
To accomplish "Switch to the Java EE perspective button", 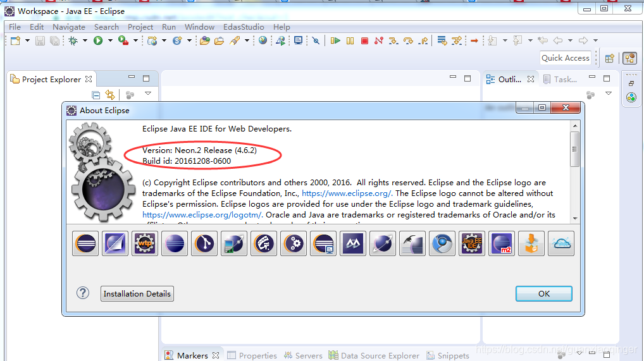I will (629, 58).
